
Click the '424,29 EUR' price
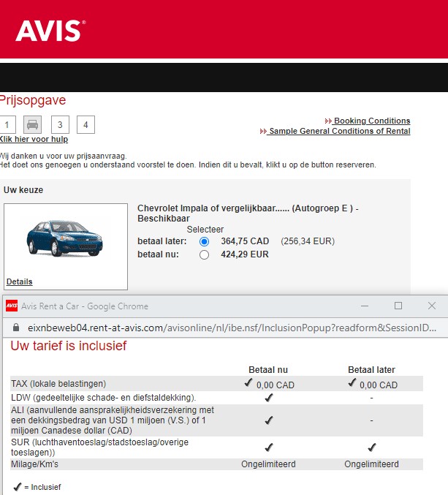click(245, 254)
